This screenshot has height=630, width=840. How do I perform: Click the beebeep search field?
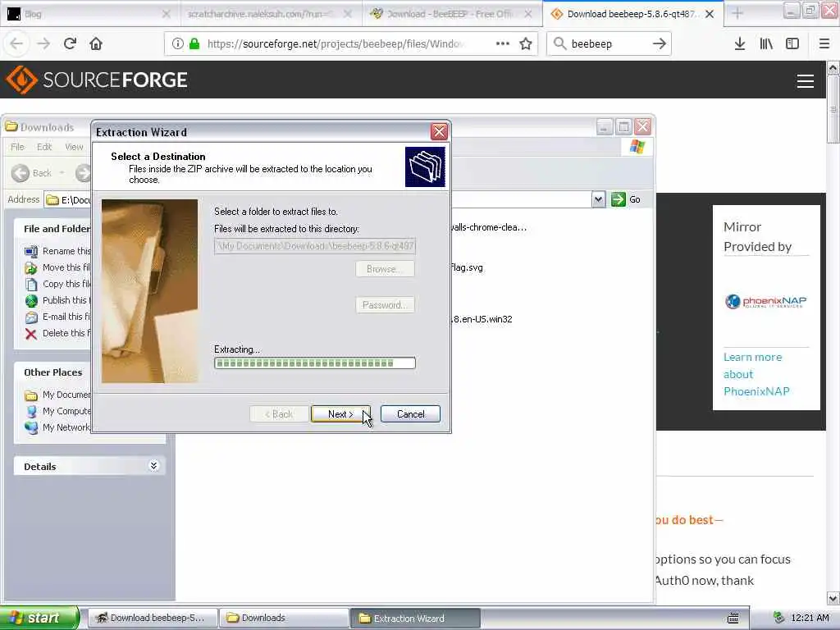(x=609, y=44)
